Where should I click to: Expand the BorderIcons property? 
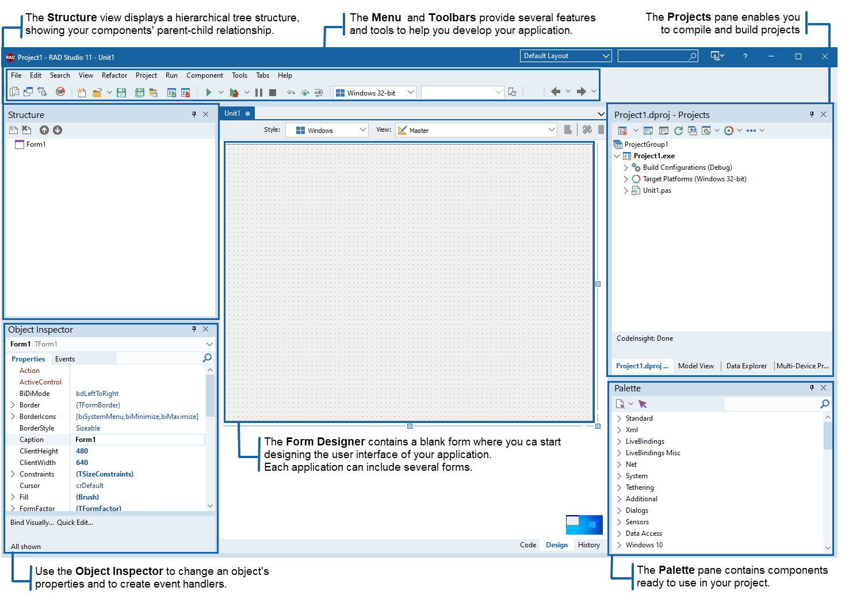click(13, 417)
